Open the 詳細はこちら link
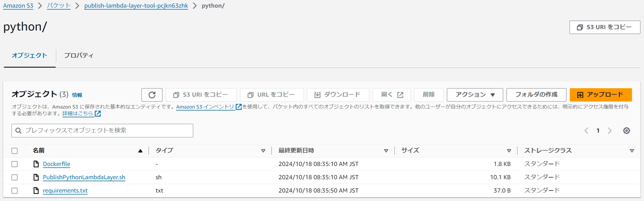Screen dimensions: 644x201 [x=78, y=114]
